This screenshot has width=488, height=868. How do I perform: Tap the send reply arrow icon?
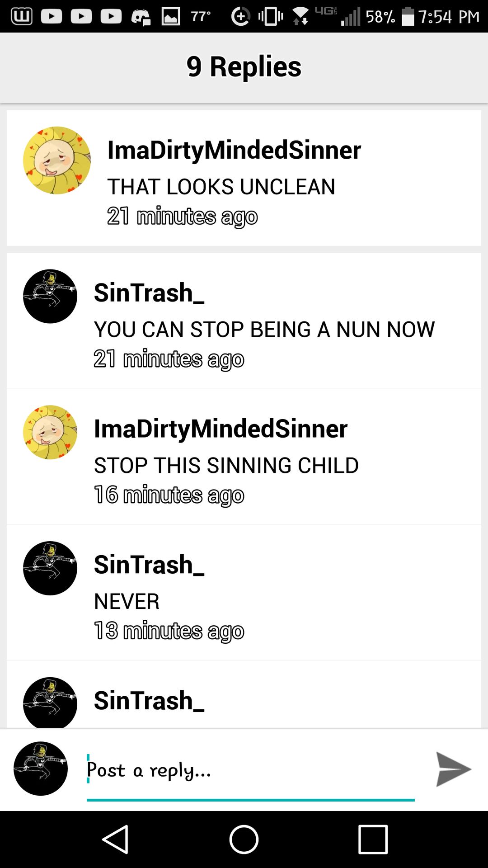point(453,769)
